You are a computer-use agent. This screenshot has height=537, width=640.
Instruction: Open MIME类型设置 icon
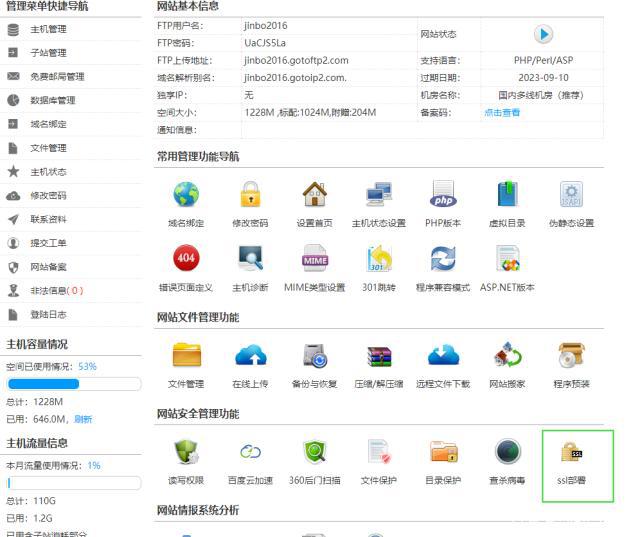click(314, 258)
